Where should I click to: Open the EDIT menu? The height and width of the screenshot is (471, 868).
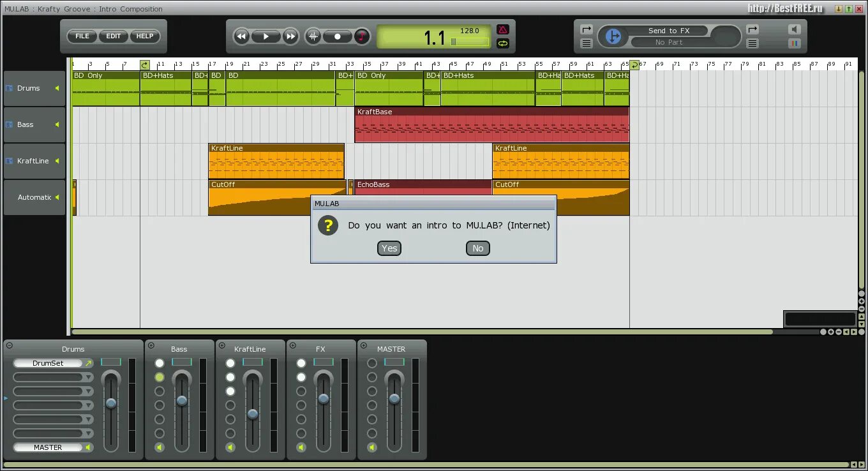click(x=114, y=36)
